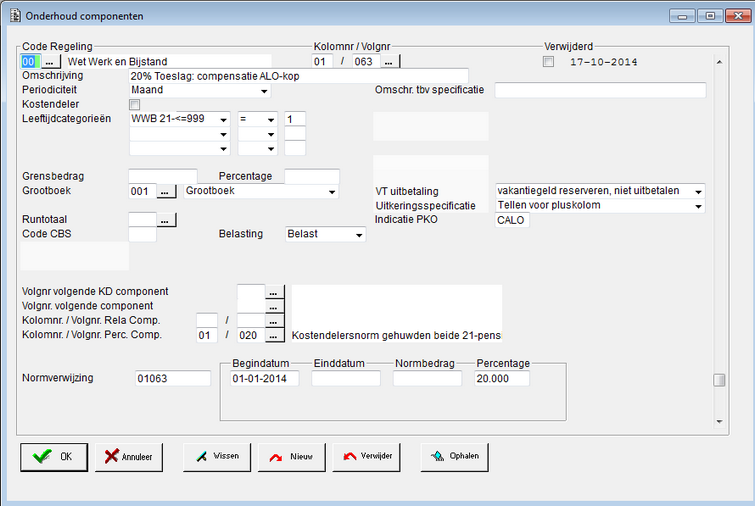Image resolution: width=755 pixels, height=506 pixels.
Task: Expand the Periodiciteit Maand dropdown
Action: tap(264, 91)
